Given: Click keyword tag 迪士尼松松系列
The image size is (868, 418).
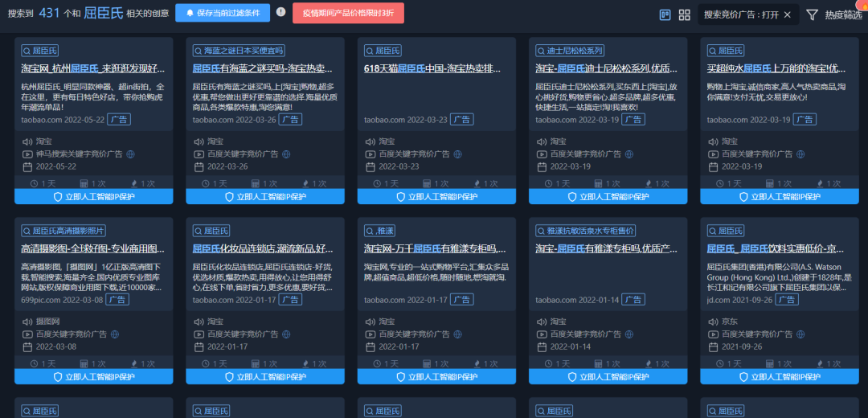Looking at the screenshot, I should 570,51.
